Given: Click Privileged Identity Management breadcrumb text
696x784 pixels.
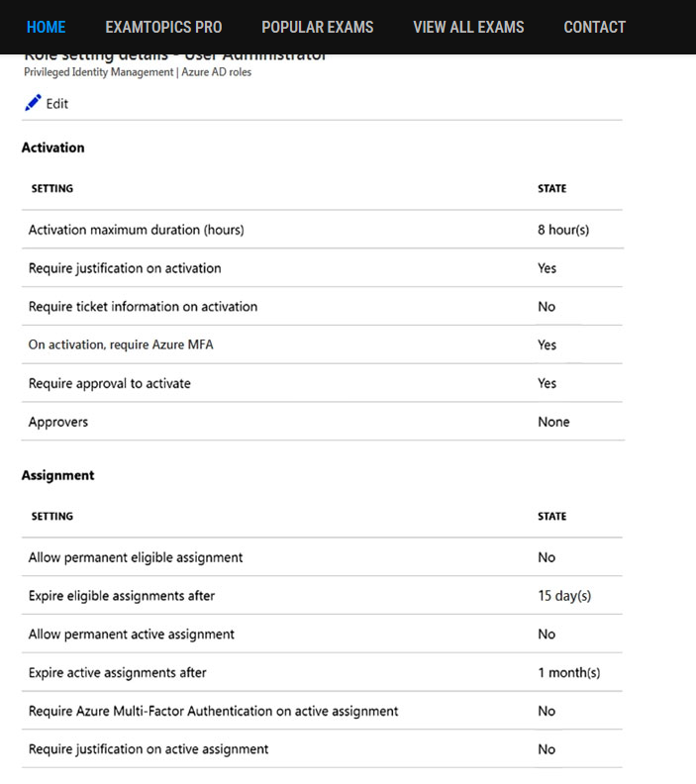Looking at the screenshot, I should [98, 72].
